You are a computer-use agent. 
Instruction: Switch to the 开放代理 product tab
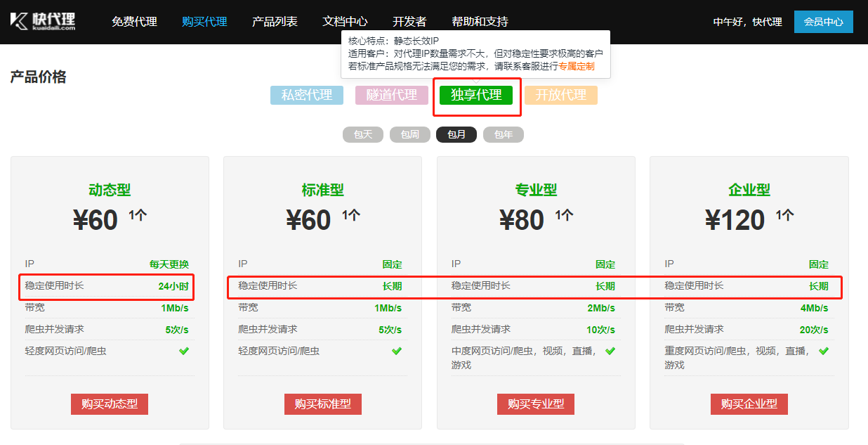pyautogui.click(x=561, y=95)
